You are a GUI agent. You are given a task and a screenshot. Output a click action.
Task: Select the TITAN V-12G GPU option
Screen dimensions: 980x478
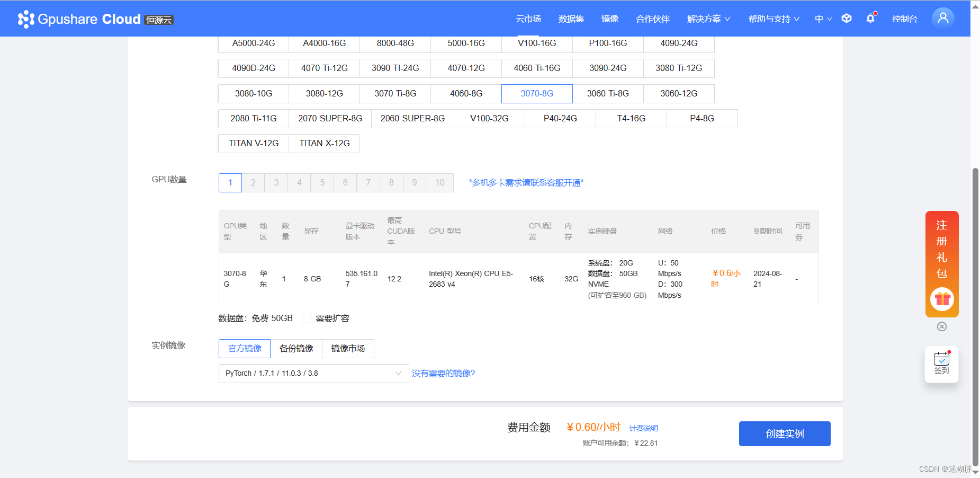254,144
